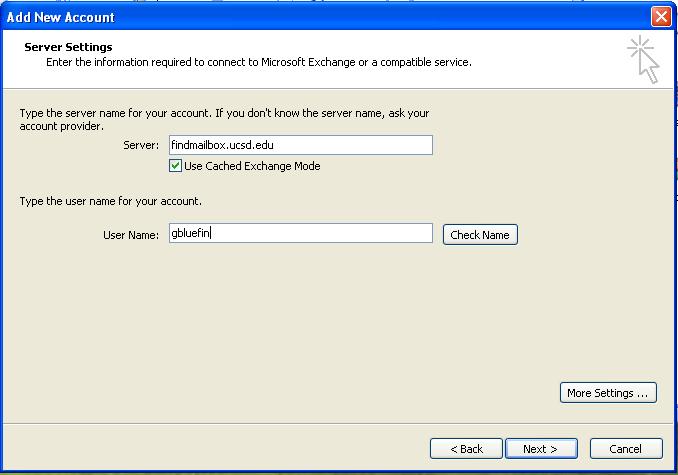Click the 'Type the server name' instruction text
This screenshot has height=475, width=678.
click(x=224, y=113)
